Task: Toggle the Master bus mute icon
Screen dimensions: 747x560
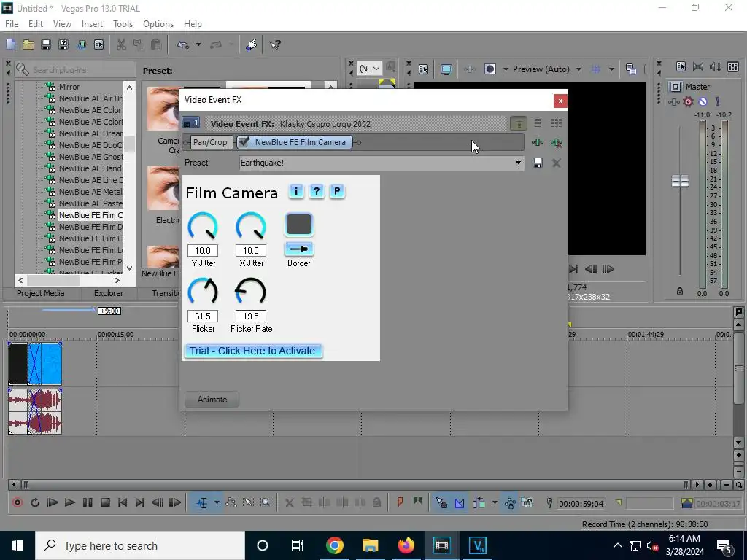Action: tap(703, 101)
